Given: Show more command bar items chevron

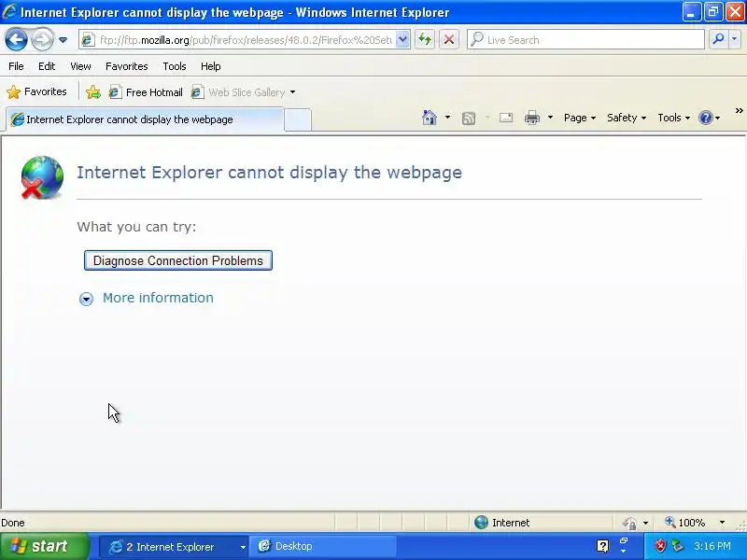Looking at the screenshot, I should (x=739, y=111).
